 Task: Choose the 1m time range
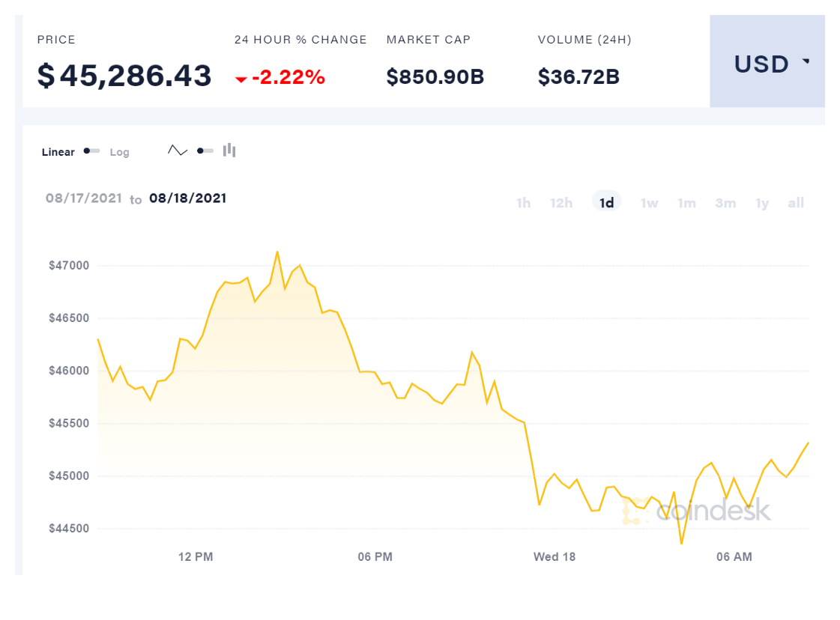tap(686, 203)
